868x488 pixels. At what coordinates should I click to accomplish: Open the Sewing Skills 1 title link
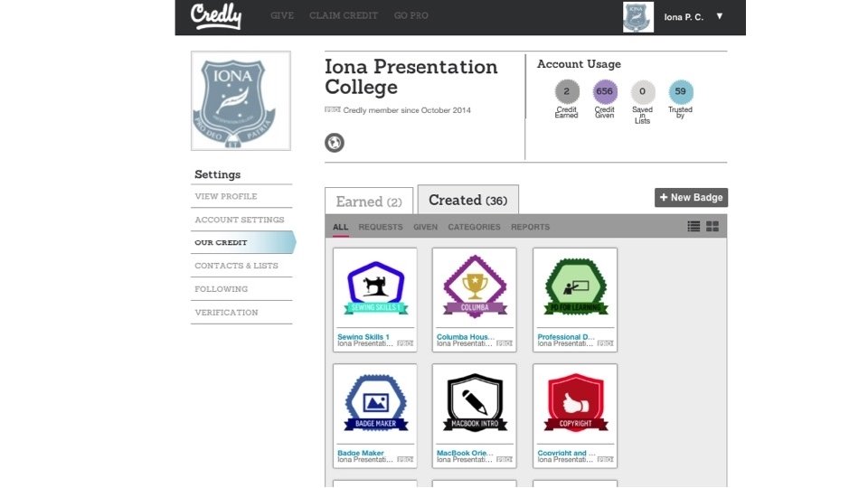pyautogui.click(x=363, y=336)
